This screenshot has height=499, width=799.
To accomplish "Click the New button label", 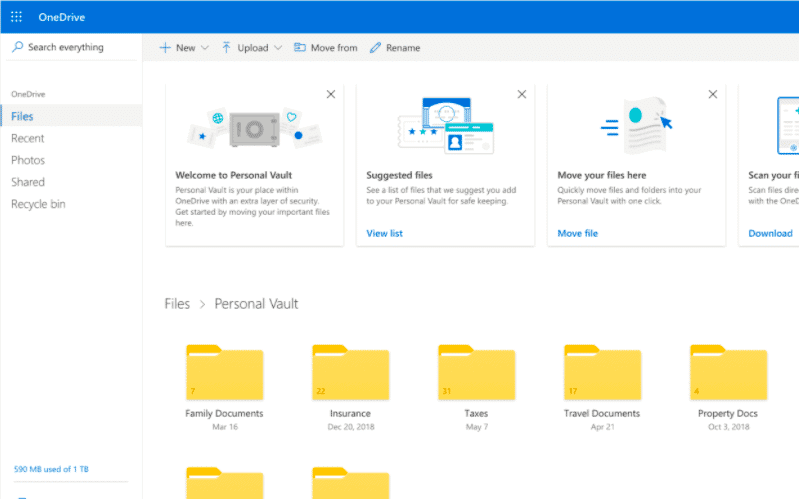I will [185, 48].
